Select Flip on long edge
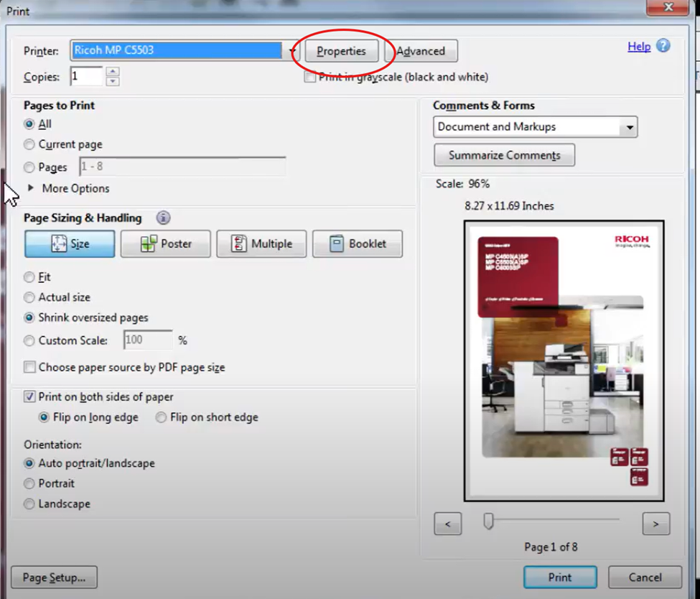This screenshot has height=599, width=700. [44, 417]
